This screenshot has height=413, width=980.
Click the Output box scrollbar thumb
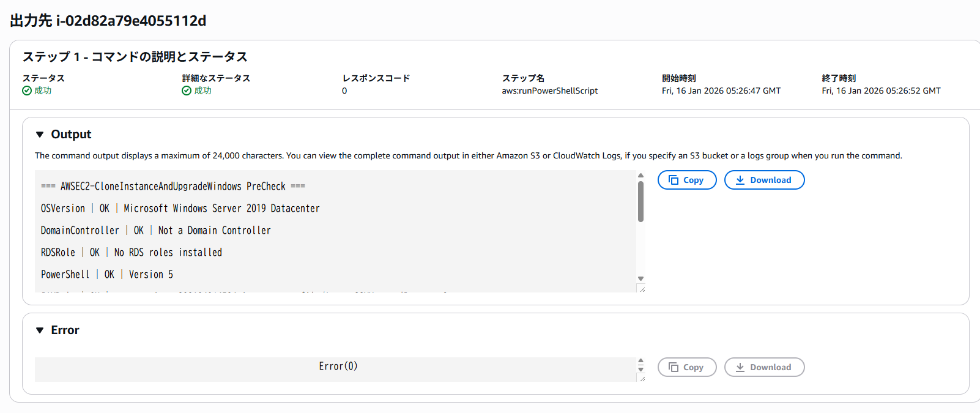(640, 201)
